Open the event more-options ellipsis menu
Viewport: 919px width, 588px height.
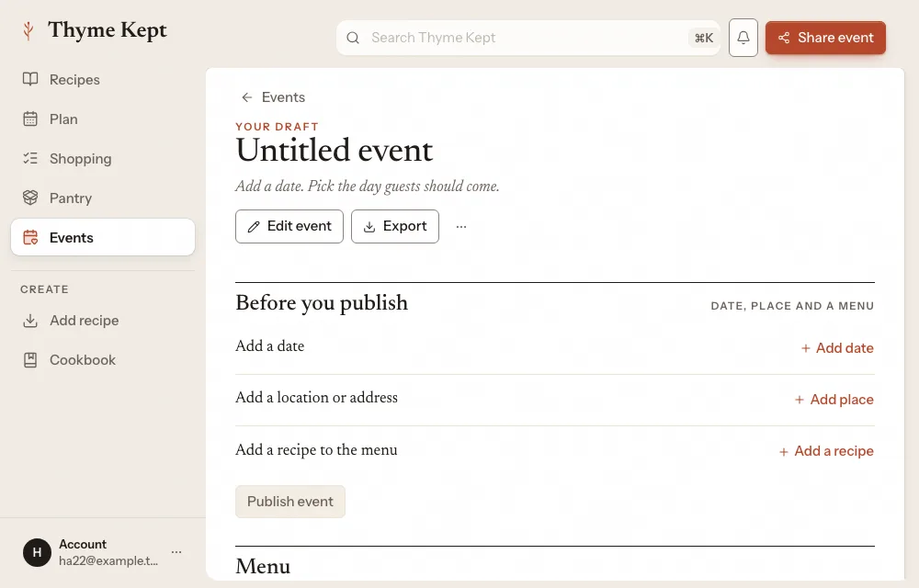(461, 227)
